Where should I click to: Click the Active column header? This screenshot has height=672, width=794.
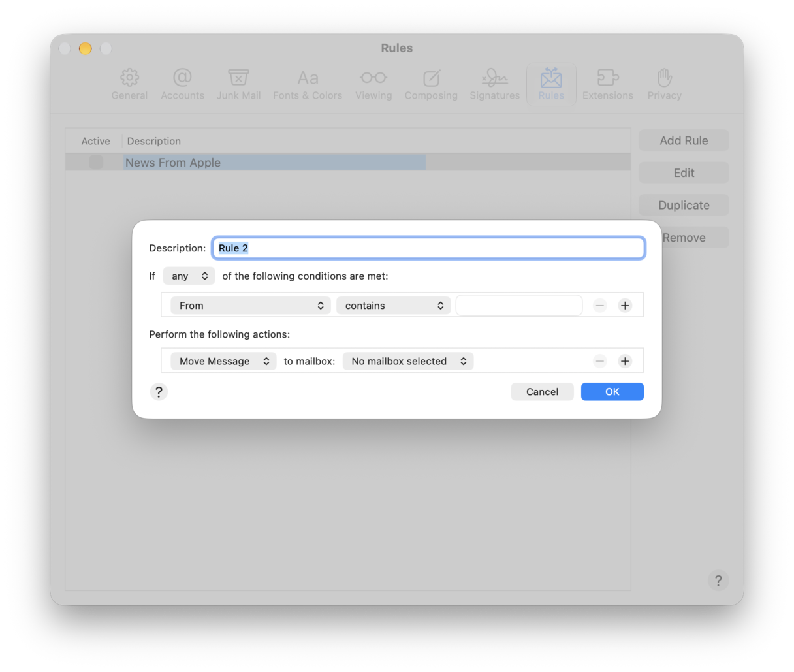coord(95,141)
